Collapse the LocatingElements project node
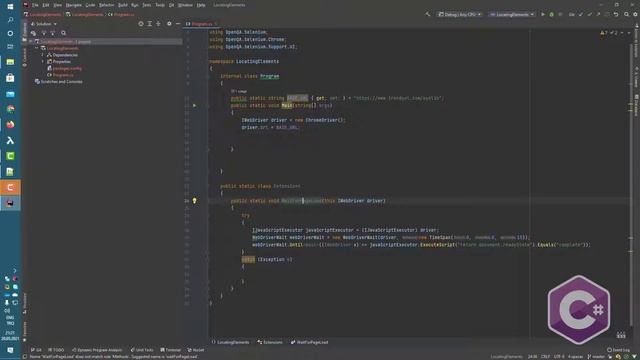The image size is (640, 360). point(37,48)
